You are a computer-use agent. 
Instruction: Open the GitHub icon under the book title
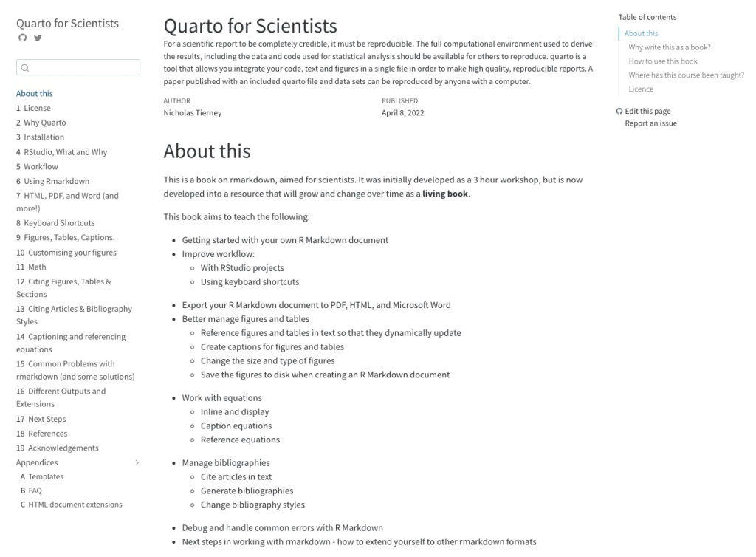click(23, 38)
